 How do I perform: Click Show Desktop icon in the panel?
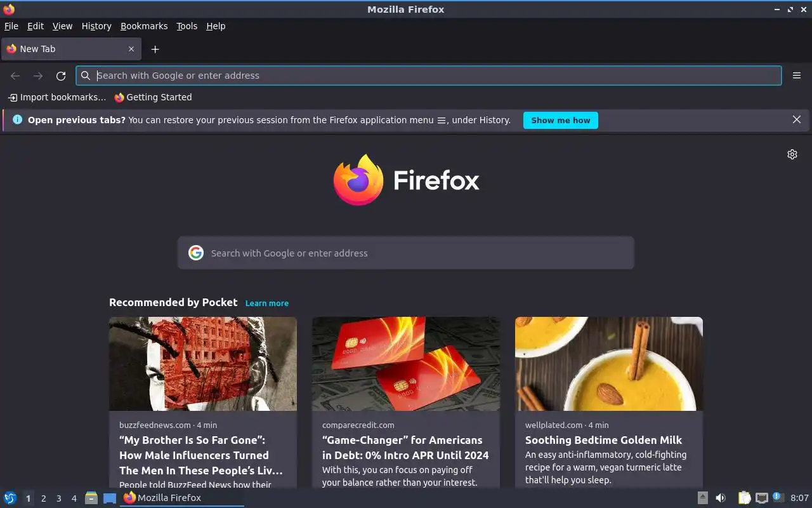point(110,498)
